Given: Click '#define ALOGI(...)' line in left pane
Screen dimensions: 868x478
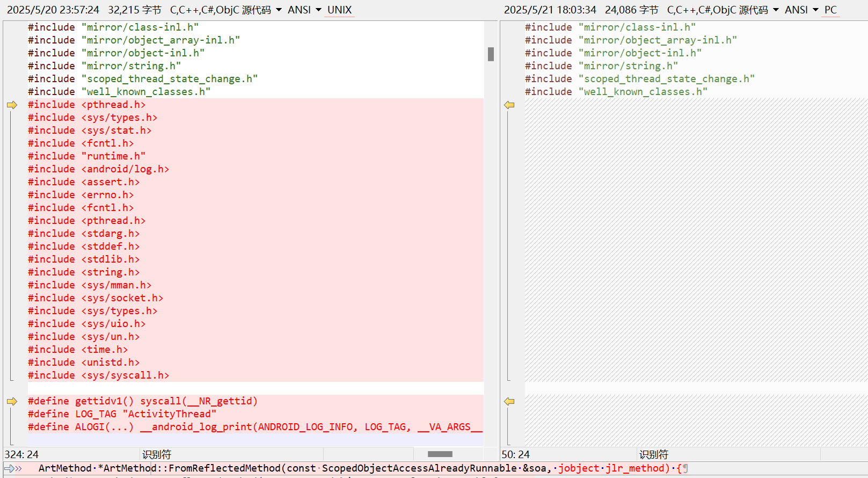Looking at the screenshot, I should pos(256,427).
